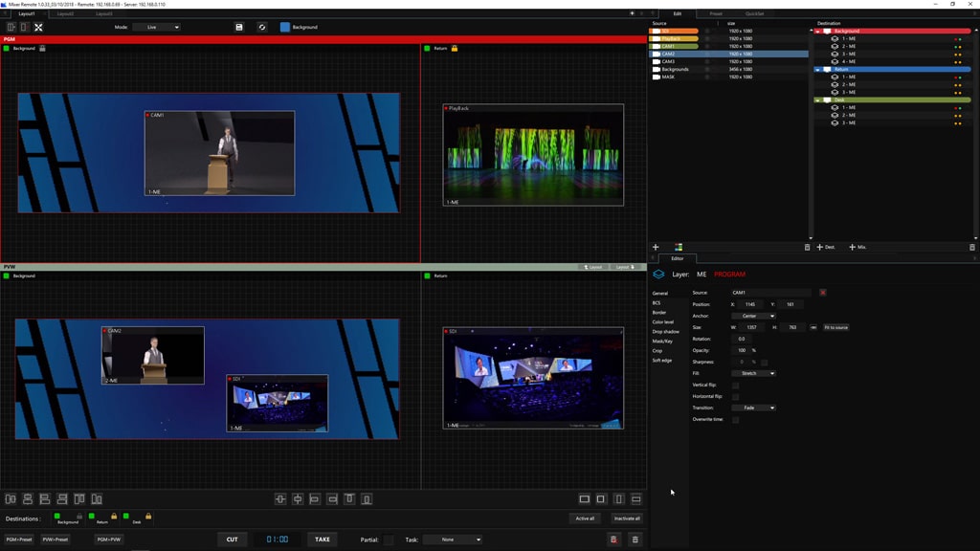Collapse the Return destination group
This screenshot has height=551, width=980.
818,69
